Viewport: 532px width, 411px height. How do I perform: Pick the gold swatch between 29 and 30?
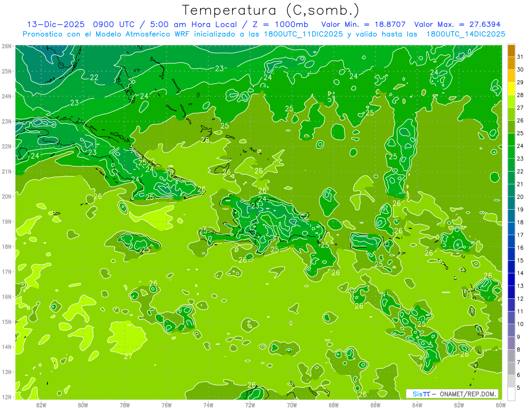click(511, 76)
